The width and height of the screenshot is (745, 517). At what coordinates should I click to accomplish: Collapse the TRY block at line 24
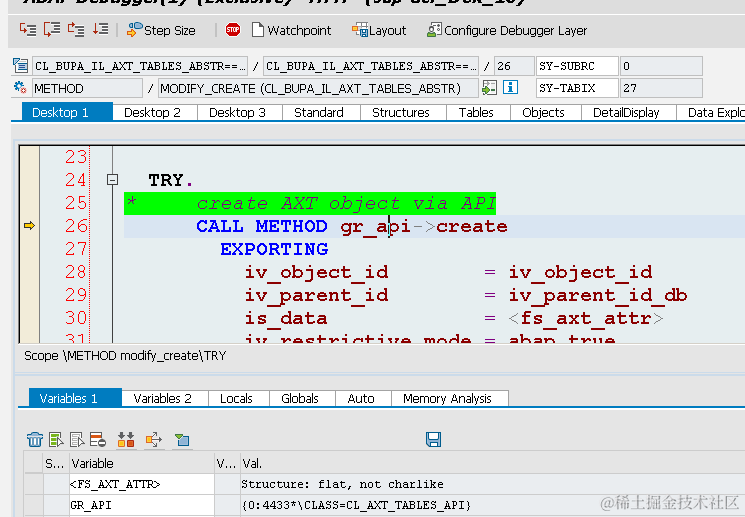112,180
